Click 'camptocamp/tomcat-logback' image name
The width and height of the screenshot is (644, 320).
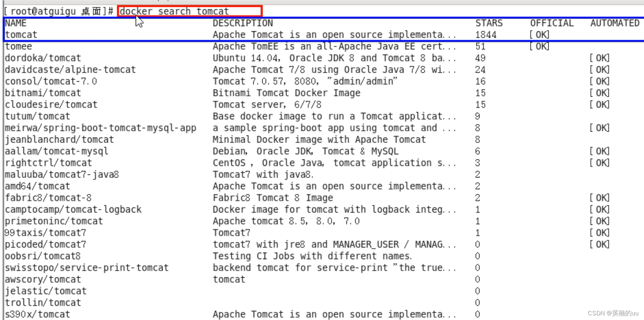73,209
